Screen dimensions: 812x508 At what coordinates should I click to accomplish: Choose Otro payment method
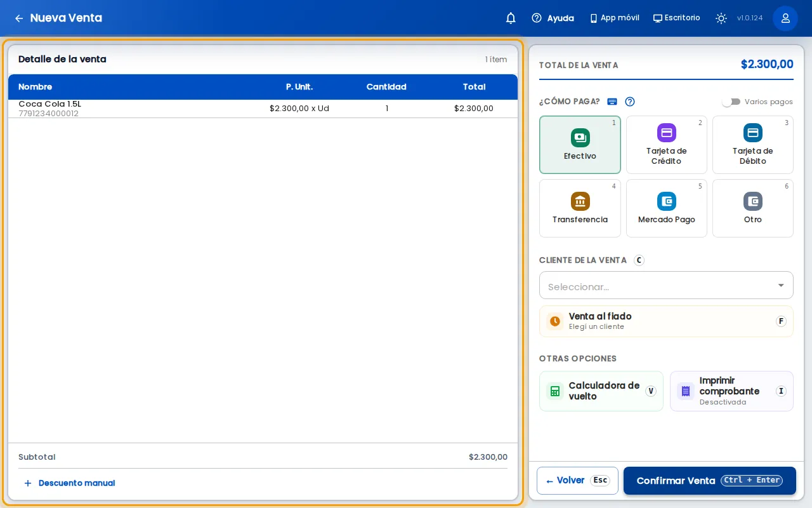tap(752, 208)
